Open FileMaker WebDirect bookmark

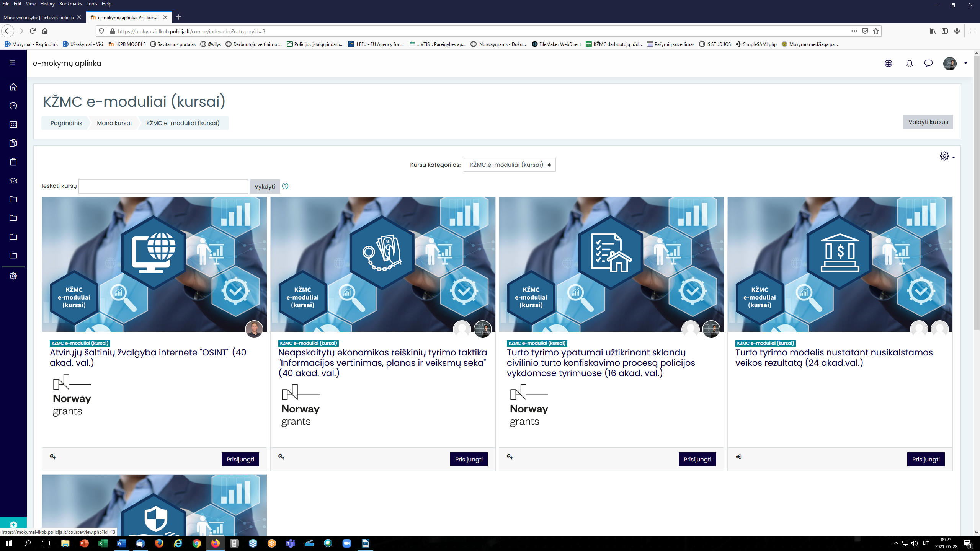556,44
